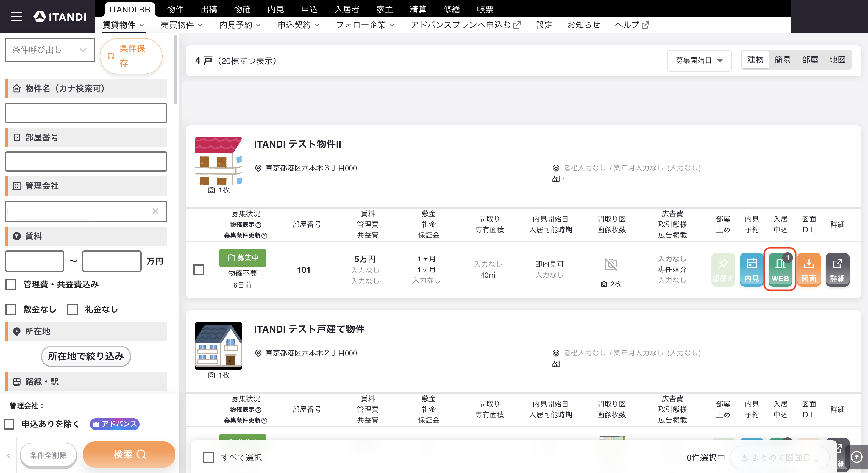Expand the フォロー企業 menu
The height and width of the screenshot is (473, 868).
(365, 25)
